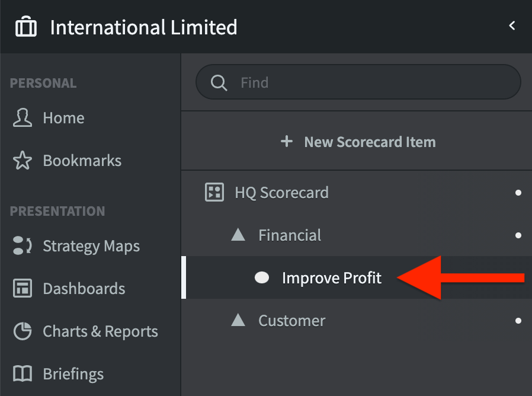
Task: Click the HQ Scorecard grid icon
Action: coord(214,193)
